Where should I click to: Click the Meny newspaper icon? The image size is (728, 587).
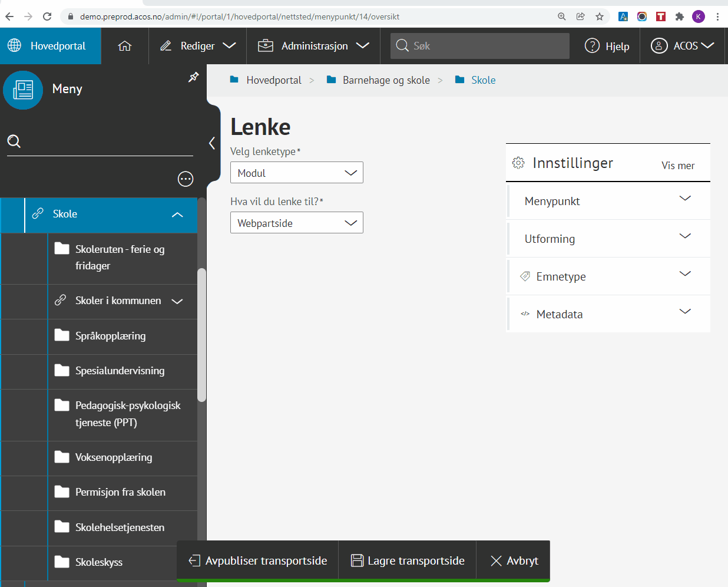click(x=23, y=90)
